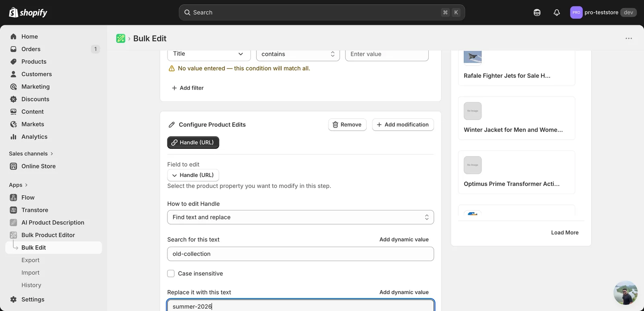Open the Sidekick assistant icon in top bar

(x=537, y=12)
